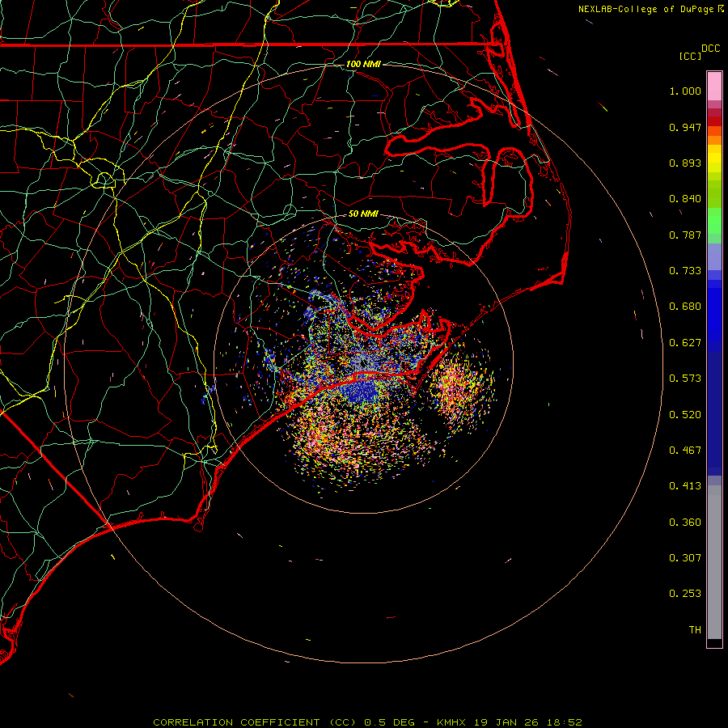
Task: Click the 0.947 color scale value
Action: [x=685, y=127]
